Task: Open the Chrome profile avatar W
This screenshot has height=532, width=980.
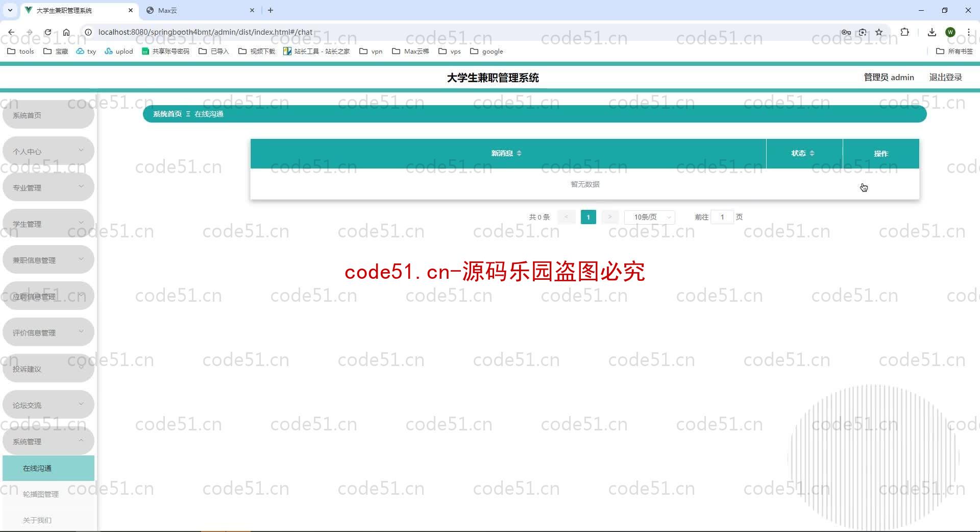Action: coord(950,32)
